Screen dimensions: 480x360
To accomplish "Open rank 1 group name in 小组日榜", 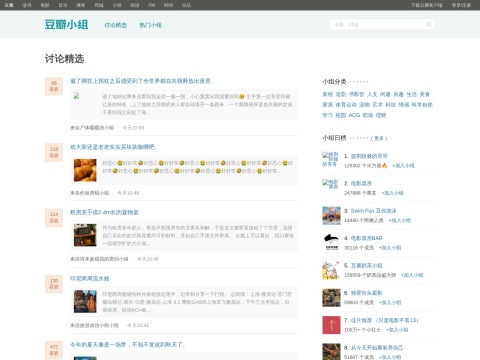I will coord(369,156).
